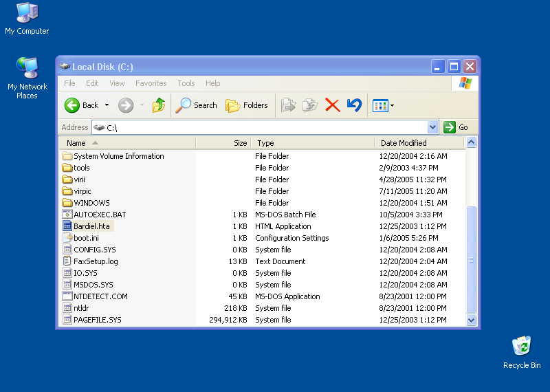Screen dimensions: 550x392
Task: Select the CONFIG.SYS file icon
Action: coord(67,250)
